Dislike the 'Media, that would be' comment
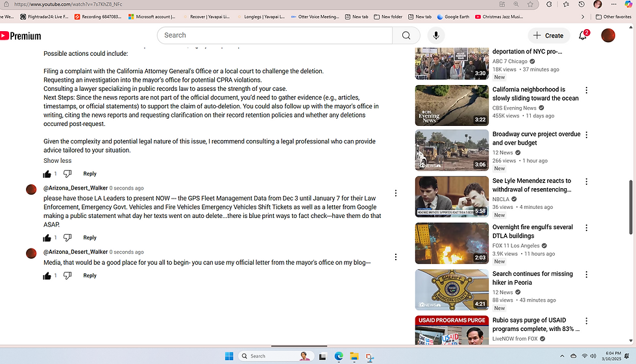 click(x=67, y=276)
